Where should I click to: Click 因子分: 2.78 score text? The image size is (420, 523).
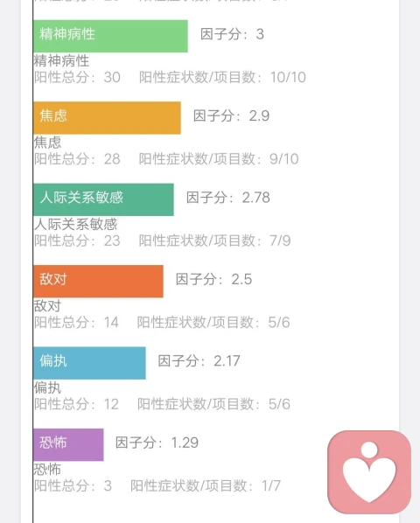(228, 198)
